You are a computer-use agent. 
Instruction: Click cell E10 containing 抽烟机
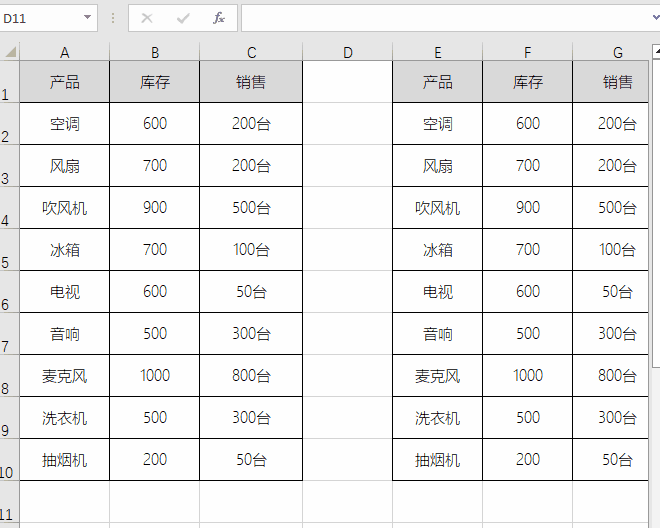pyautogui.click(x=438, y=459)
